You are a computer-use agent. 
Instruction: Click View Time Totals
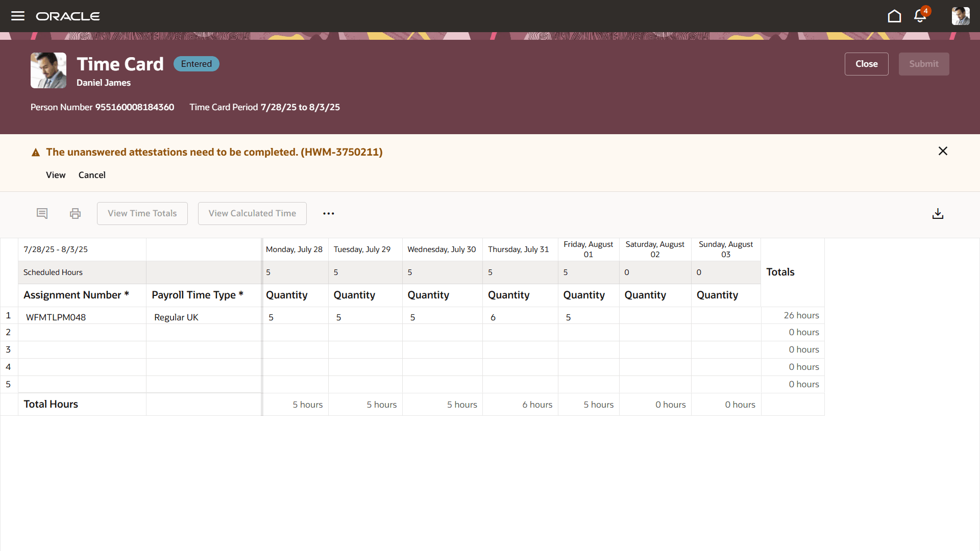point(142,213)
